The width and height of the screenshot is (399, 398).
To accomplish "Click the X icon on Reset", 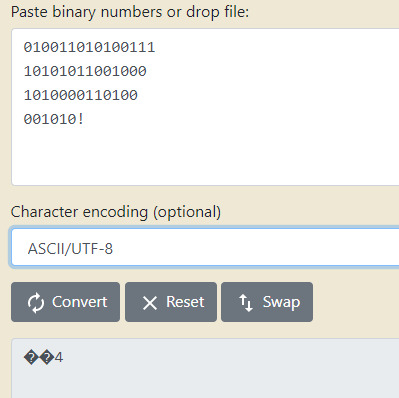I will pos(150,303).
